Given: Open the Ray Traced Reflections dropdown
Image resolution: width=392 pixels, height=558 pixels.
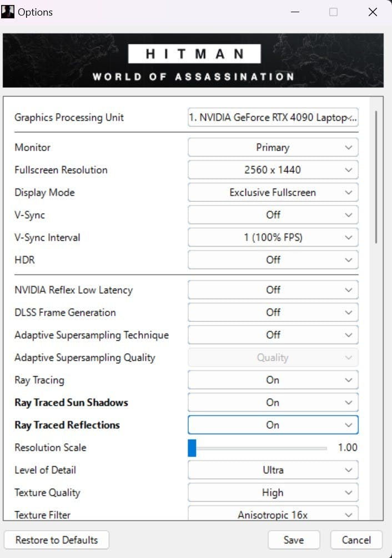Looking at the screenshot, I should [x=273, y=425].
